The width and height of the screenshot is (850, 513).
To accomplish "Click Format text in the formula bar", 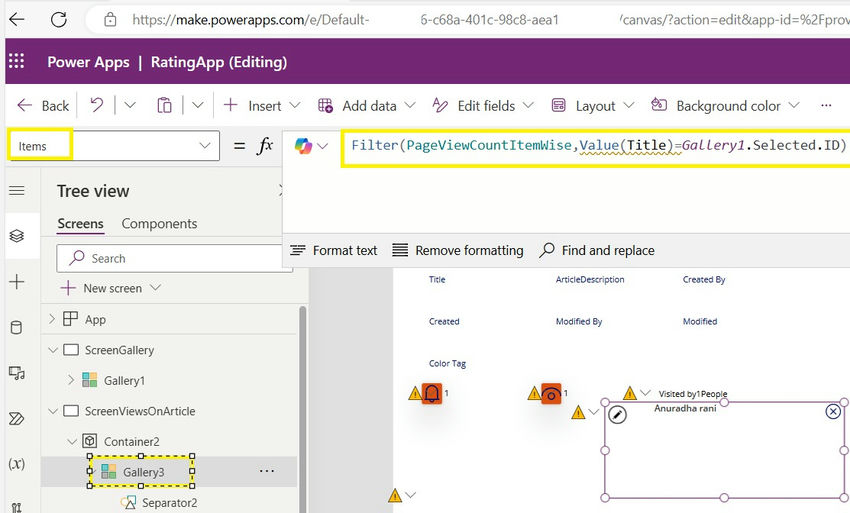I will click(333, 251).
